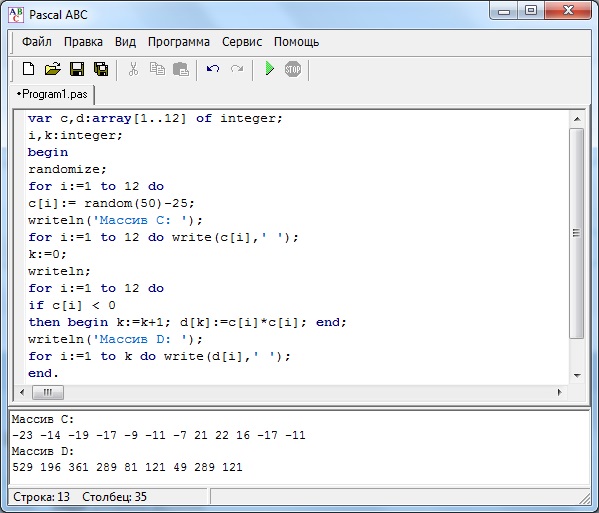Create a new file with toolbar icon
Image resolution: width=599 pixels, height=513 pixels.
(29, 69)
